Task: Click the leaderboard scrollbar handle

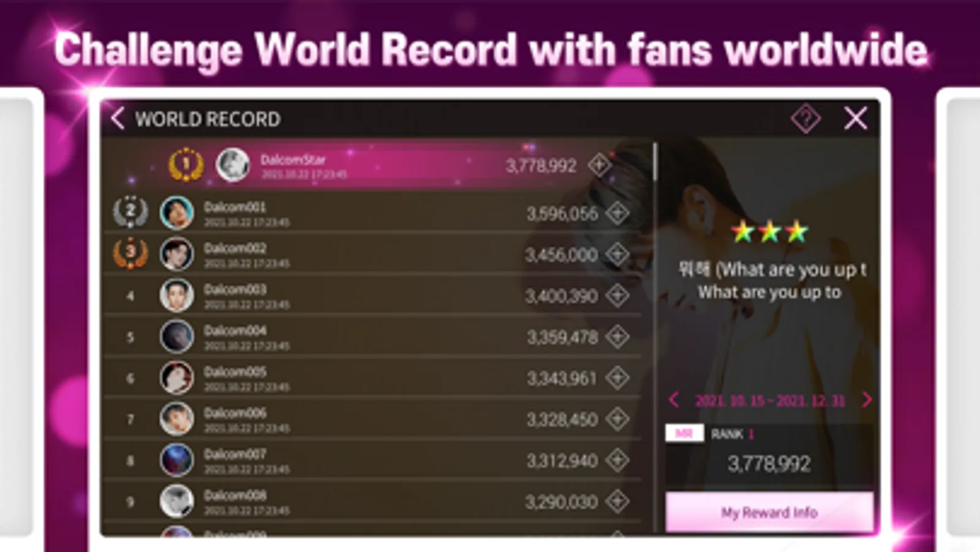Action: click(x=655, y=162)
